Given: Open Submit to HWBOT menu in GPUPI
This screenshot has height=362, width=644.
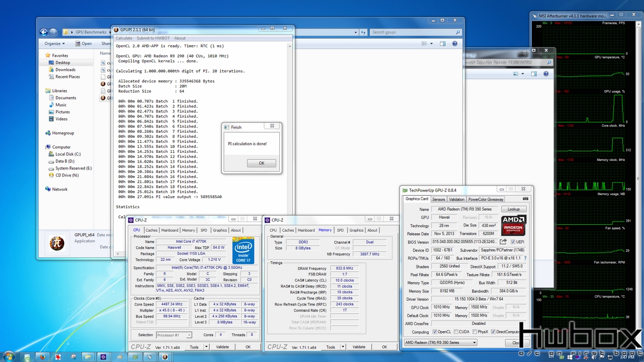Looking at the screenshot, I should coord(153,38).
